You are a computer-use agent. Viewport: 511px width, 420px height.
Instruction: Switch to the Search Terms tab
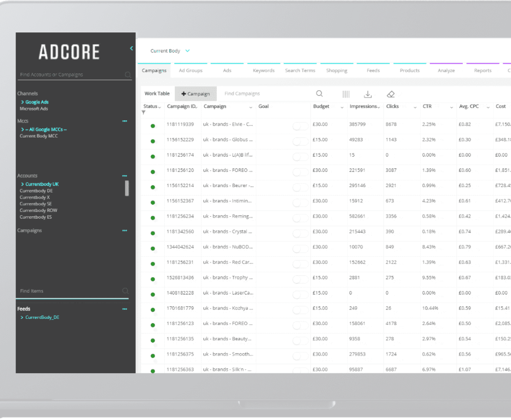[x=300, y=70]
